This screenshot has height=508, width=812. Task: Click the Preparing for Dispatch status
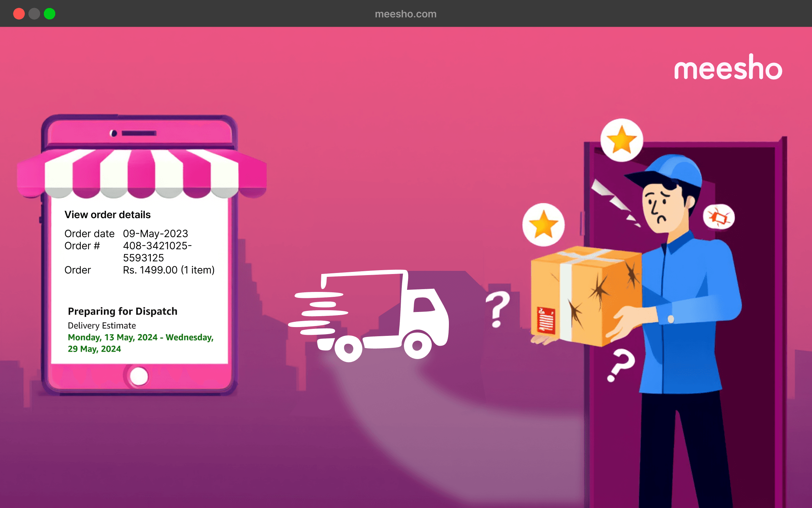coord(122,311)
